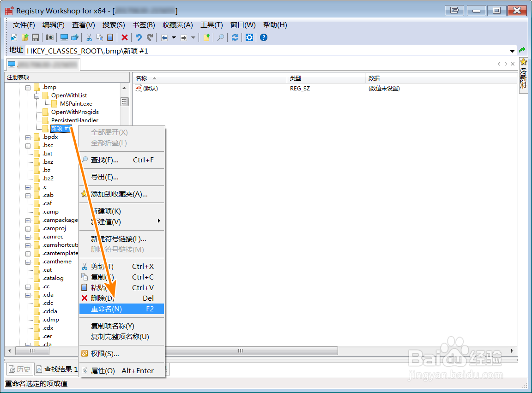This screenshot has height=393, width=532.
Task: Choose 导出(E)... in context menu
Action: pos(121,177)
